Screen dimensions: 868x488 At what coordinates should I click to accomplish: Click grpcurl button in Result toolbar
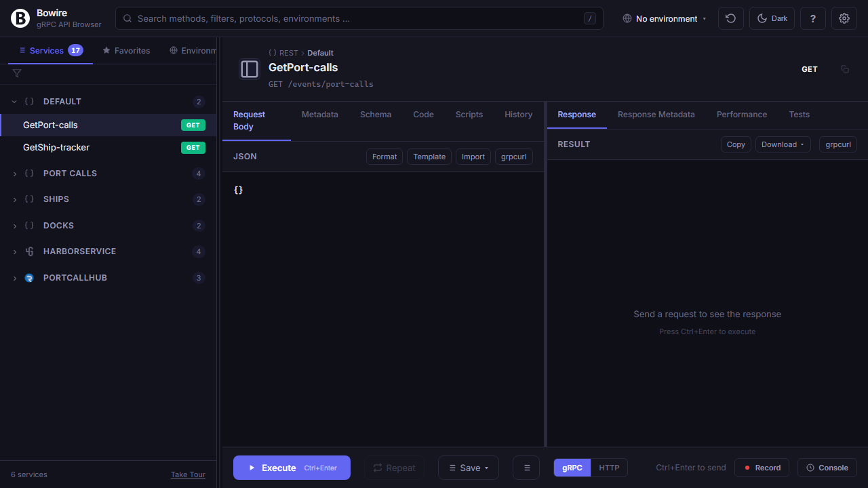tap(838, 144)
